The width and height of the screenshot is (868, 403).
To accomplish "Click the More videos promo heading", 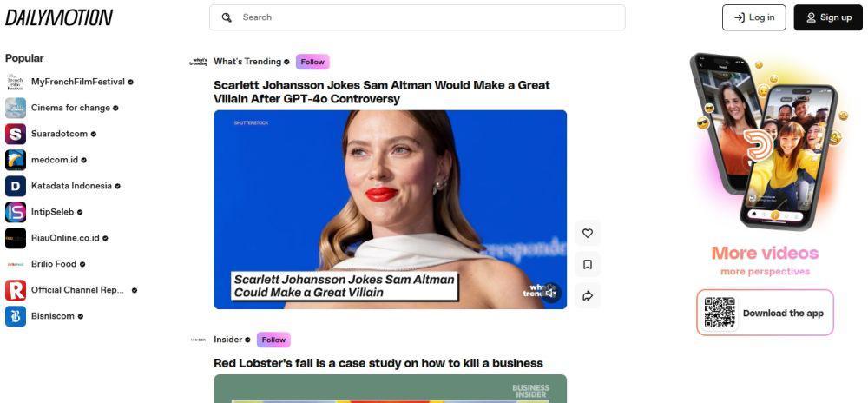I will pos(765,253).
